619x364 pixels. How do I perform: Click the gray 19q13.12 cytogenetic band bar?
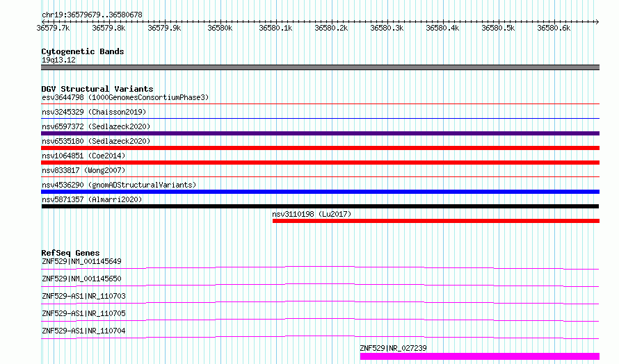point(320,67)
